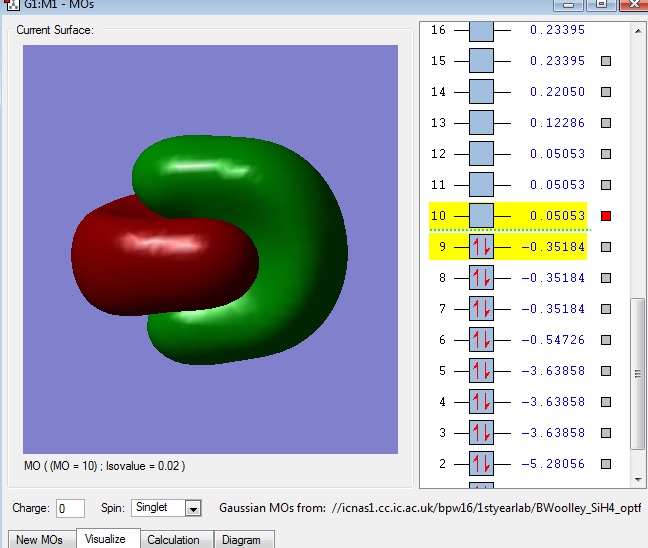The width and height of the screenshot is (648, 548).
Task: Click the MO list scrollbar up arrow
Action: [x=638, y=31]
